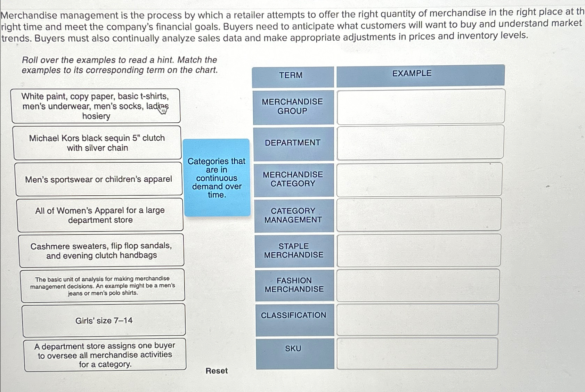The image size is (585, 392).
Task: Select the white paint, copy paper example card
Action: point(96,106)
